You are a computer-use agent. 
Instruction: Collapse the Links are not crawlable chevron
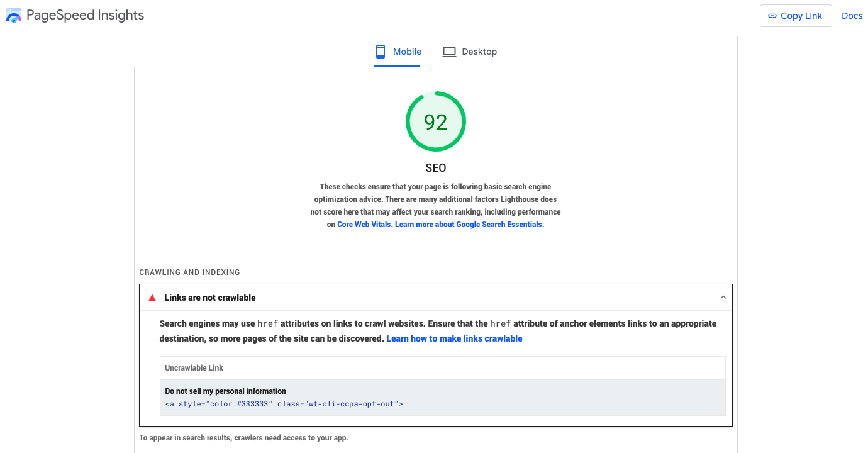click(x=723, y=298)
